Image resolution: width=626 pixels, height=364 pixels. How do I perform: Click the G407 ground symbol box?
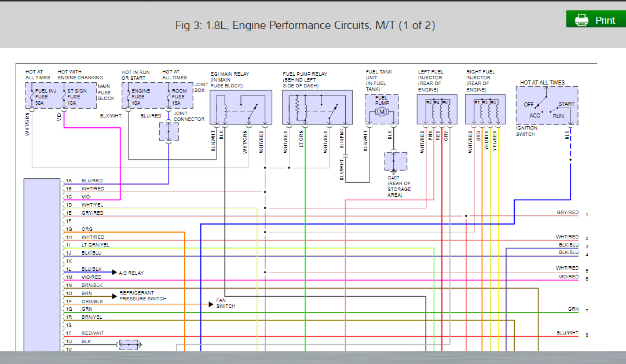[x=396, y=161]
